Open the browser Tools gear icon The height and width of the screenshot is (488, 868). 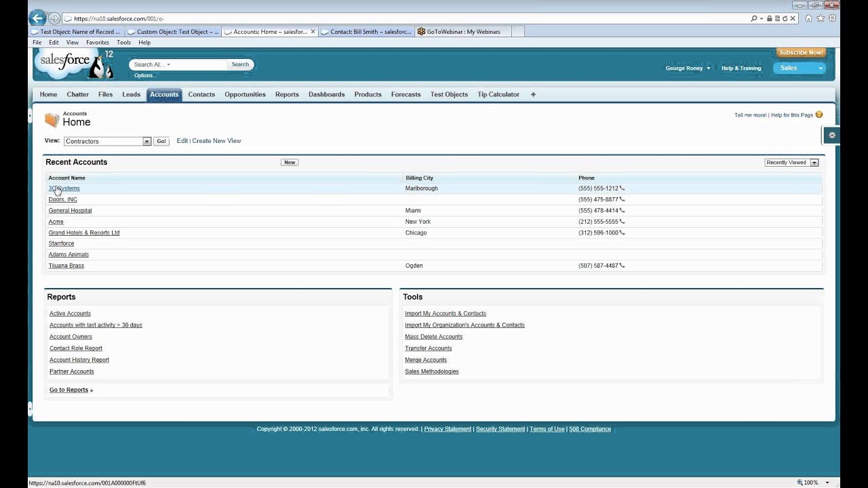coord(832,18)
